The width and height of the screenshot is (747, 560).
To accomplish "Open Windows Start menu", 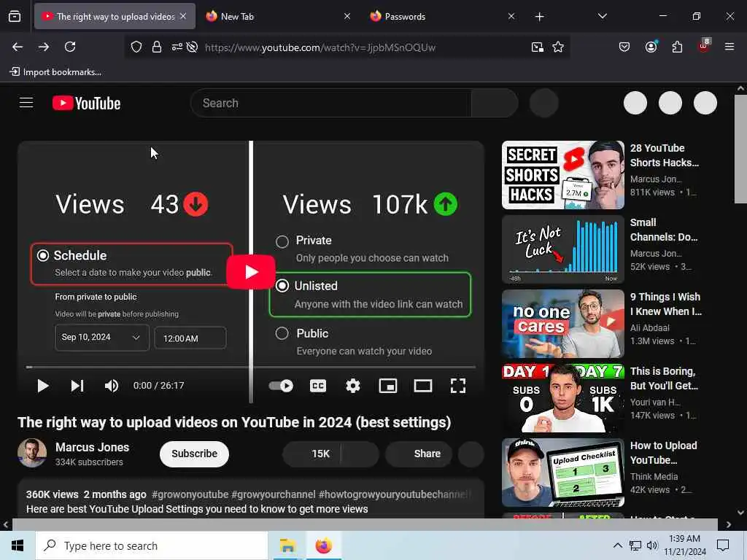I will (18, 545).
